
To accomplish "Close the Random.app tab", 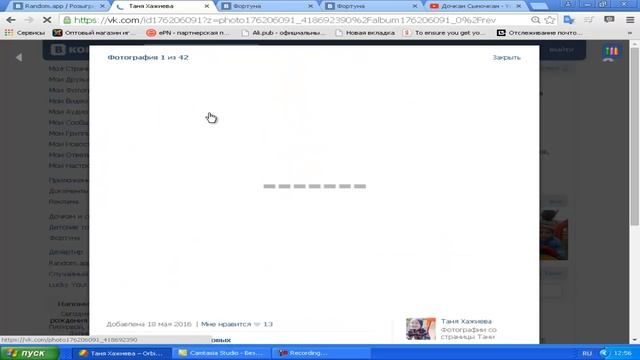I will pos(102,6).
